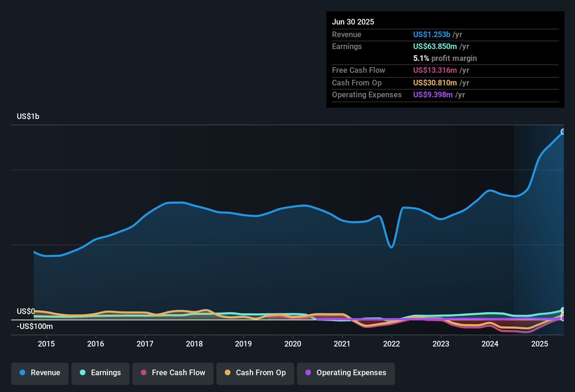Click the Free Cash Flow label in tooltip
Screen dimensions: 575x392
coord(359,70)
